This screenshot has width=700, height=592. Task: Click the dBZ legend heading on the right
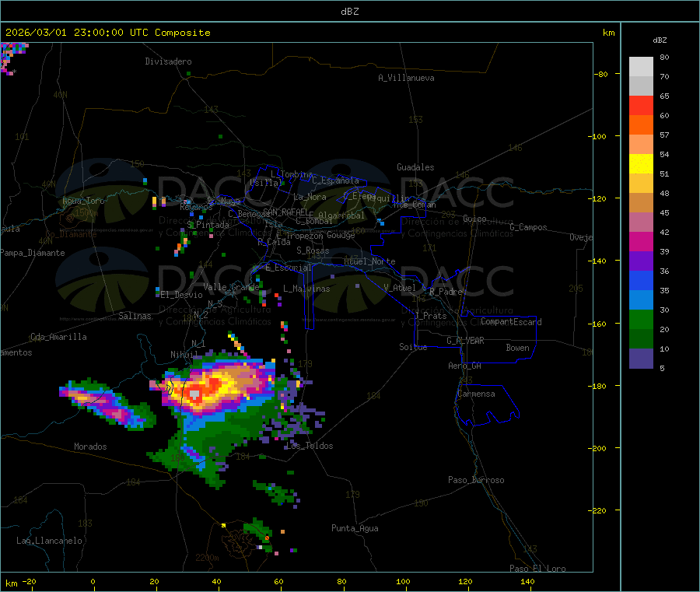point(660,40)
